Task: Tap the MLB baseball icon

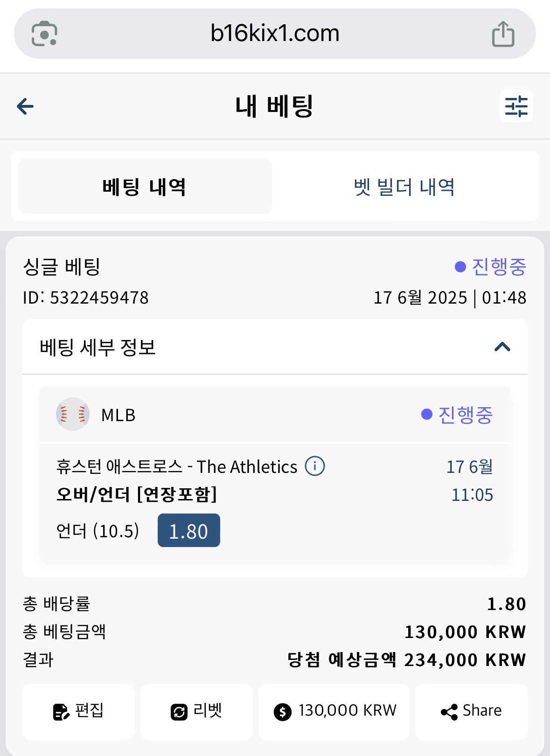Action: tap(73, 414)
